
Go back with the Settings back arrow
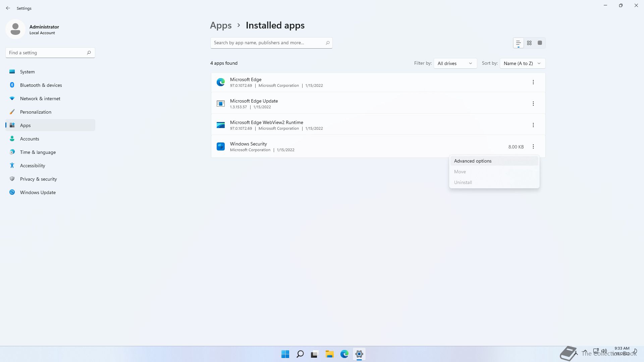pyautogui.click(x=8, y=8)
